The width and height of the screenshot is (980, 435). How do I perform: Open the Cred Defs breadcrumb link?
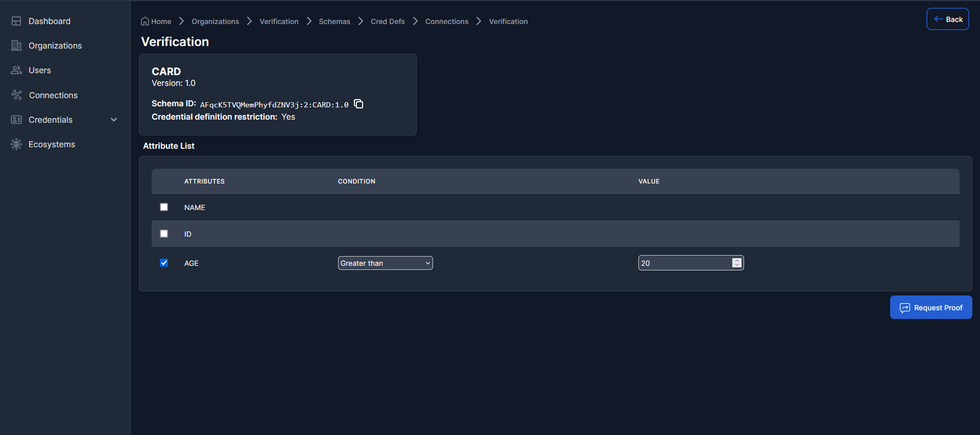click(388, 21)
